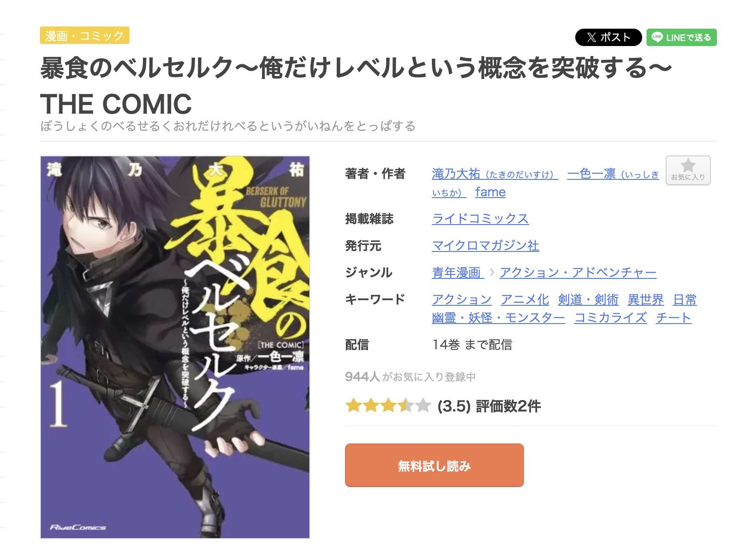Open ライドコミックス magazine link
The width and height of the screenshot is (756, 549).
point(480,218)
